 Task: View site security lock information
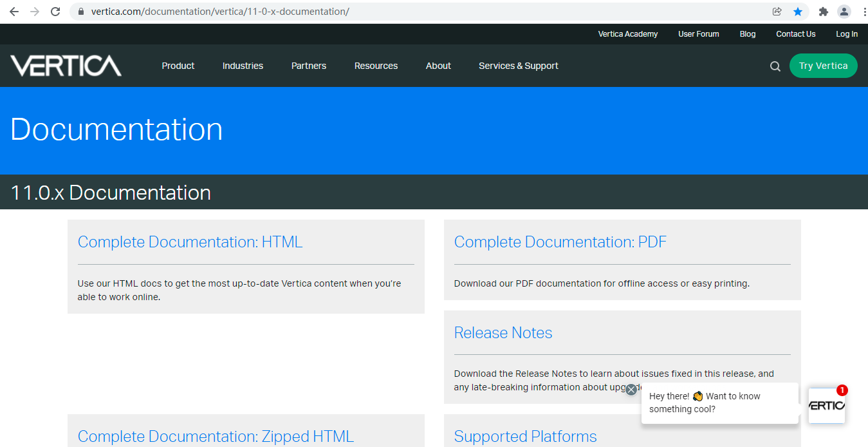point(80,12)
